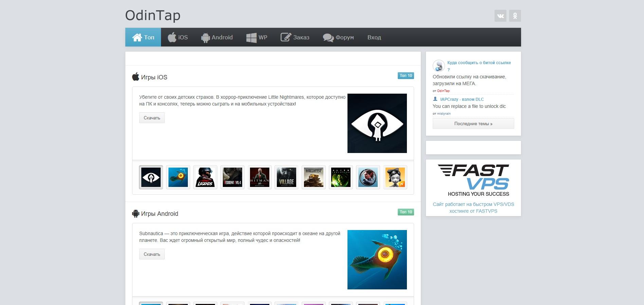Open the OdinTap author link
This screenshot has width=644, height=305.
[443, 91]
